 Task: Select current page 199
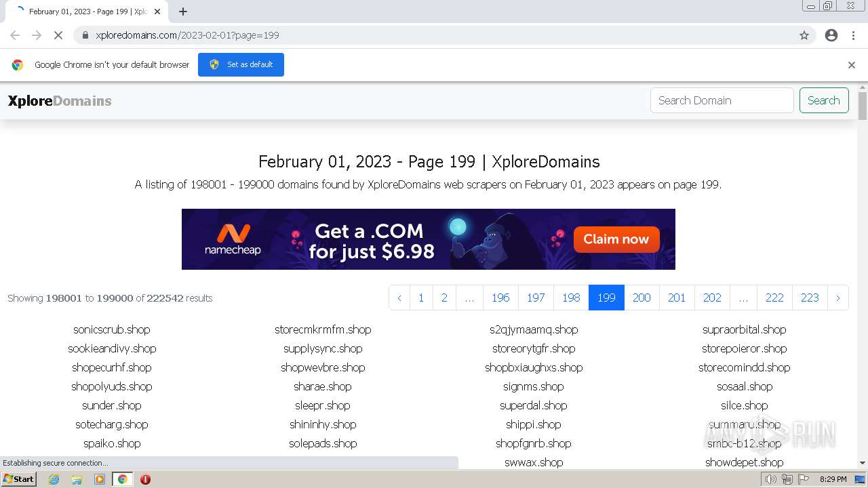[x=606, y=298]
